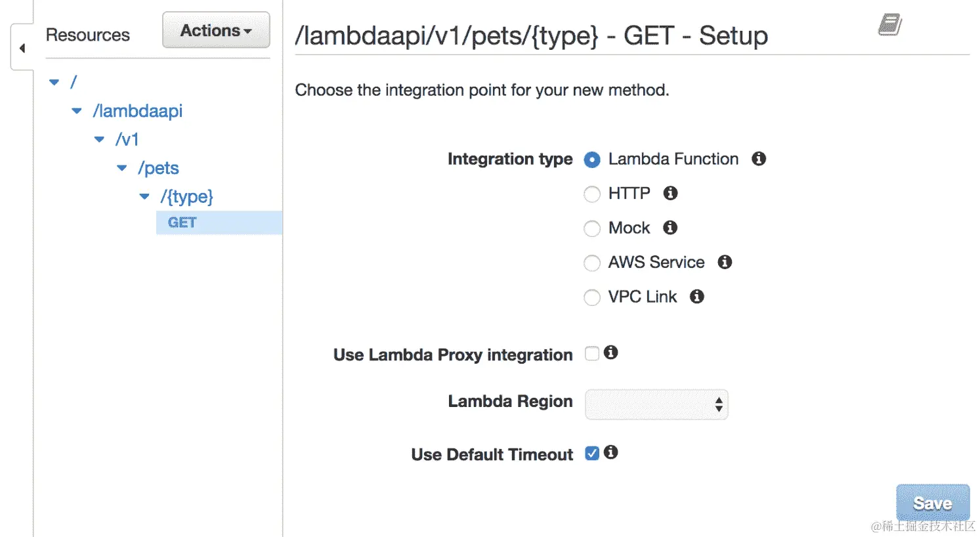Collapse the Resources panel with arrow

(22, 48)
